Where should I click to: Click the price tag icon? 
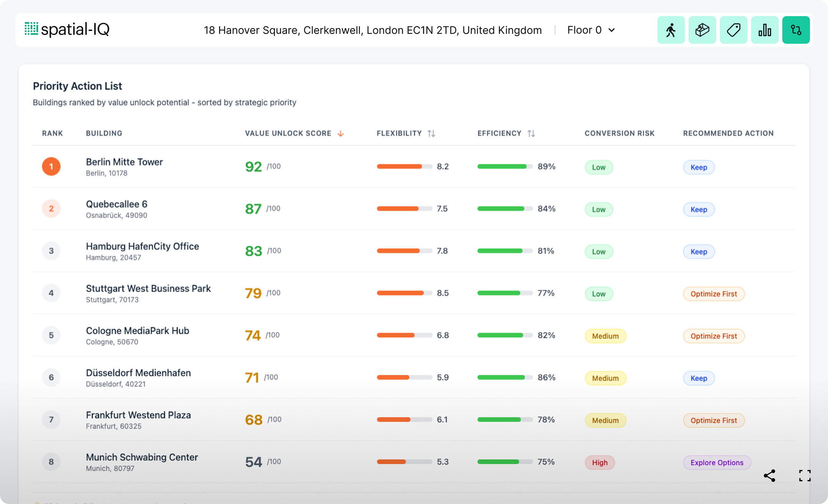pyautogui.click(x=733, y=30)
